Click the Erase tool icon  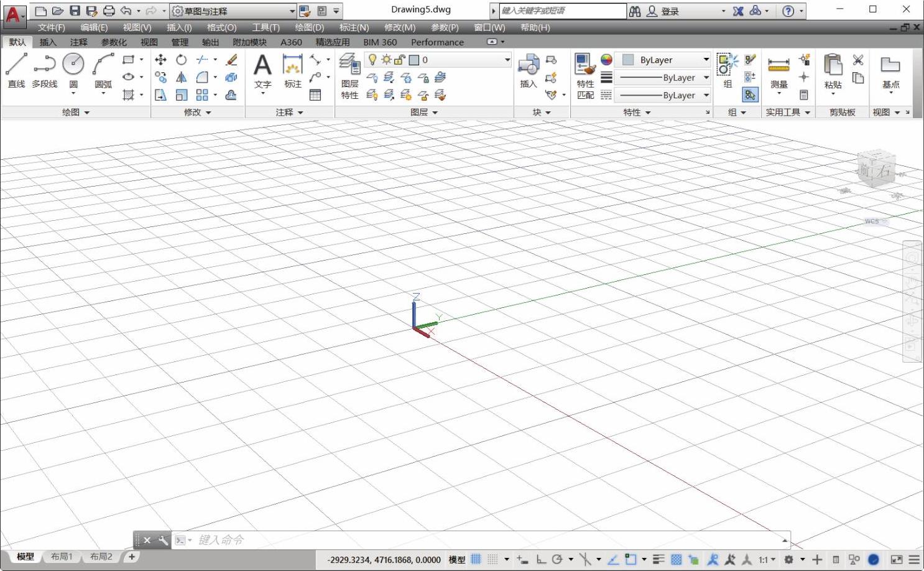(x=231, y=60)
